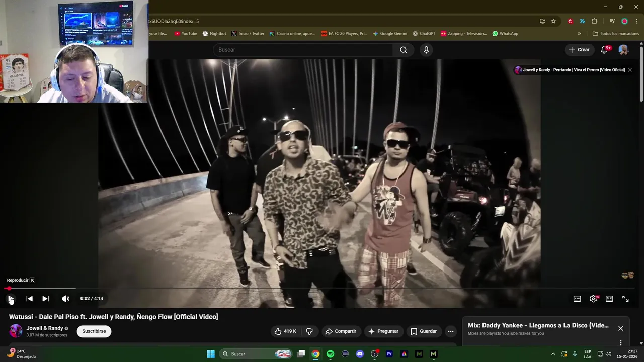
Task: Click the Preguntar button
Action: click(x=383, y=331)
